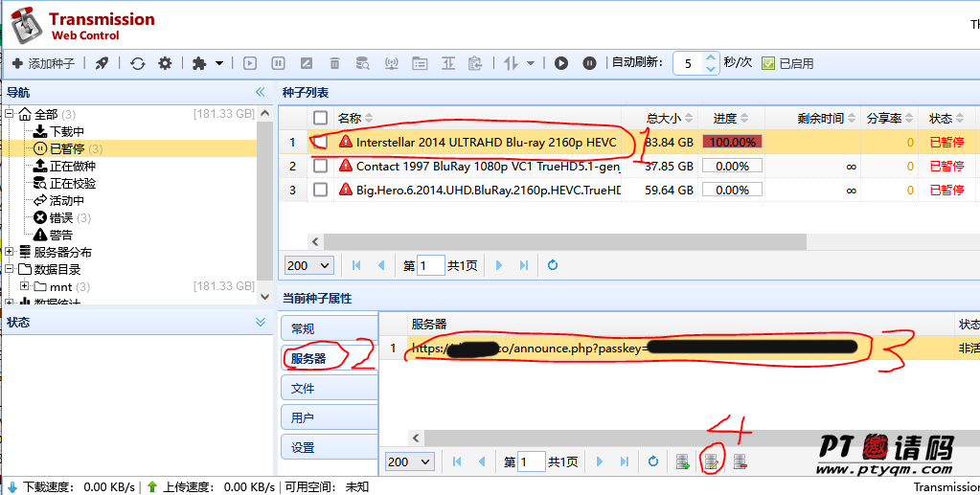This screenshot has width=980, height=495.
Task: Select 正在校验 in the navigation tree
Action: point(73,183)
